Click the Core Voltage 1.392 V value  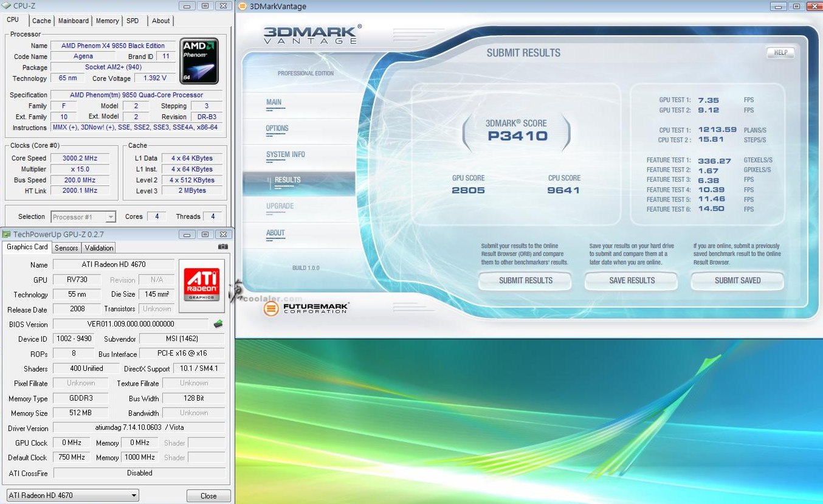[154, 78]
